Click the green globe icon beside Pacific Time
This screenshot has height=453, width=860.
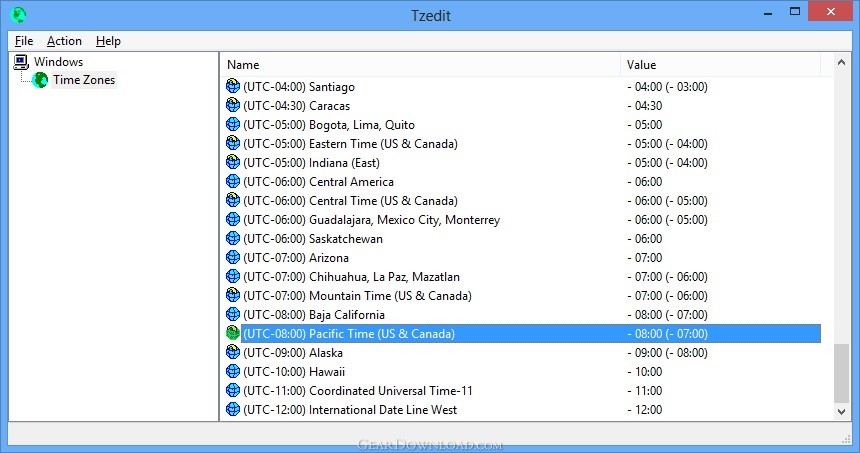(233, 333)
